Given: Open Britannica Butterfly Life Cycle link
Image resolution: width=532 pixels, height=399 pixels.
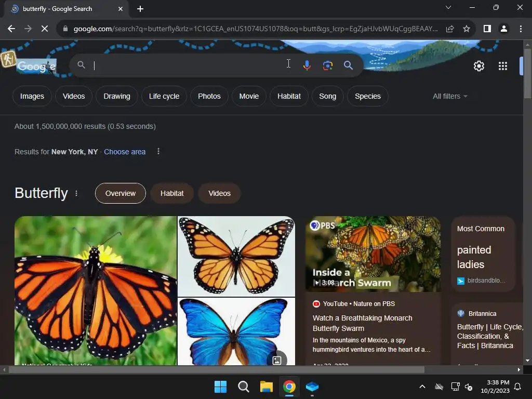Looking at the screenshot, I should (x=490, y=336).
